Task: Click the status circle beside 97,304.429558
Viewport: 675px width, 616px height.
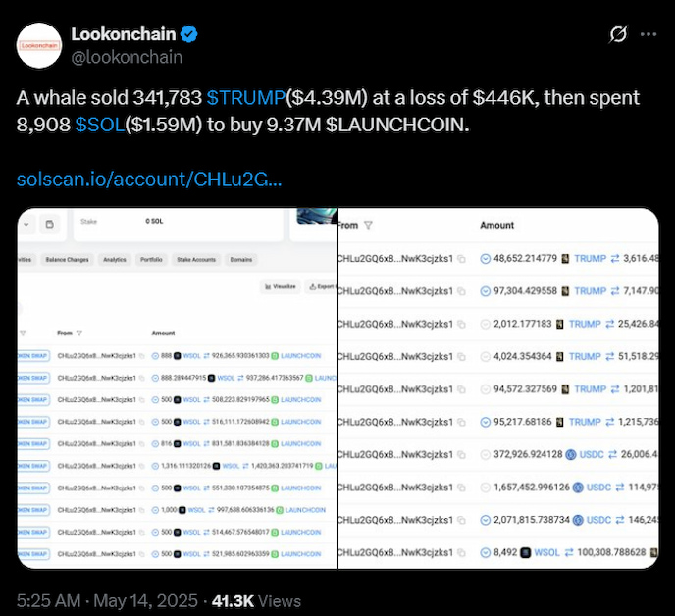Action: [485, 291]
